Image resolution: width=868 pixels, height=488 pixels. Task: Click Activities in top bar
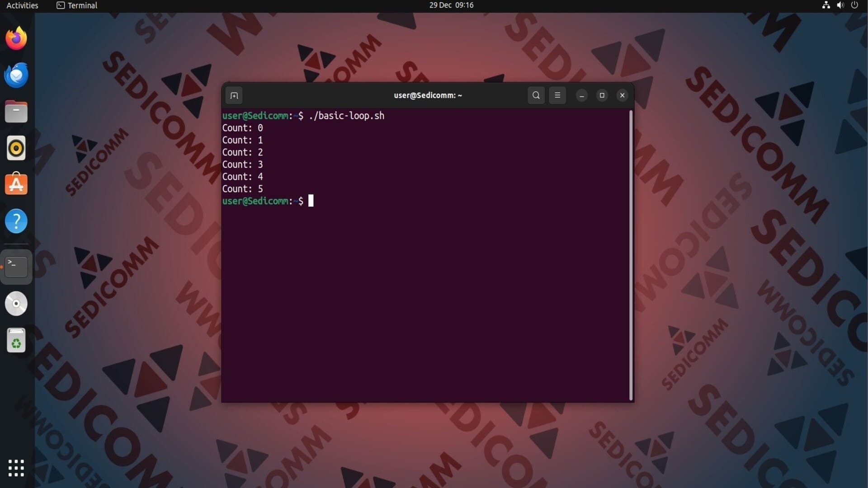pyautogui.click(x=22, y=5)
